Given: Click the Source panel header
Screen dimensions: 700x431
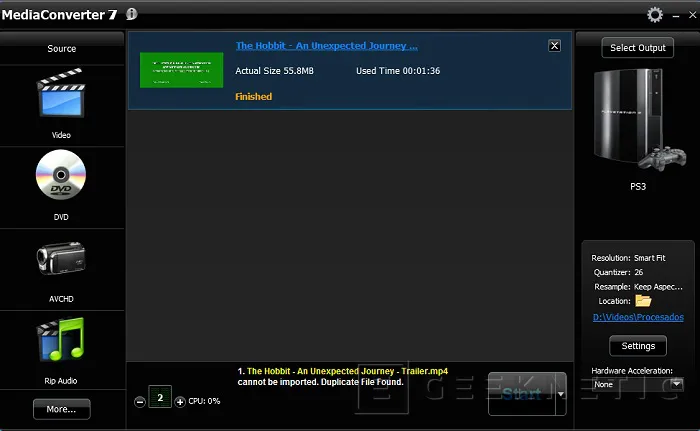Looking at the screenshot, I should pyautogui.click(x=62, y=48).
